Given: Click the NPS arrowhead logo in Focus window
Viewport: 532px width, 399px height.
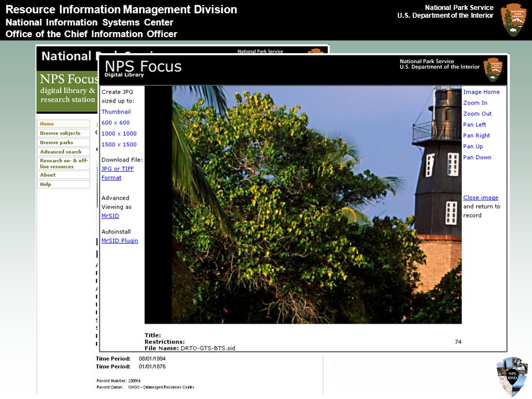Looking at the screenshot, I should coord(493,69).
